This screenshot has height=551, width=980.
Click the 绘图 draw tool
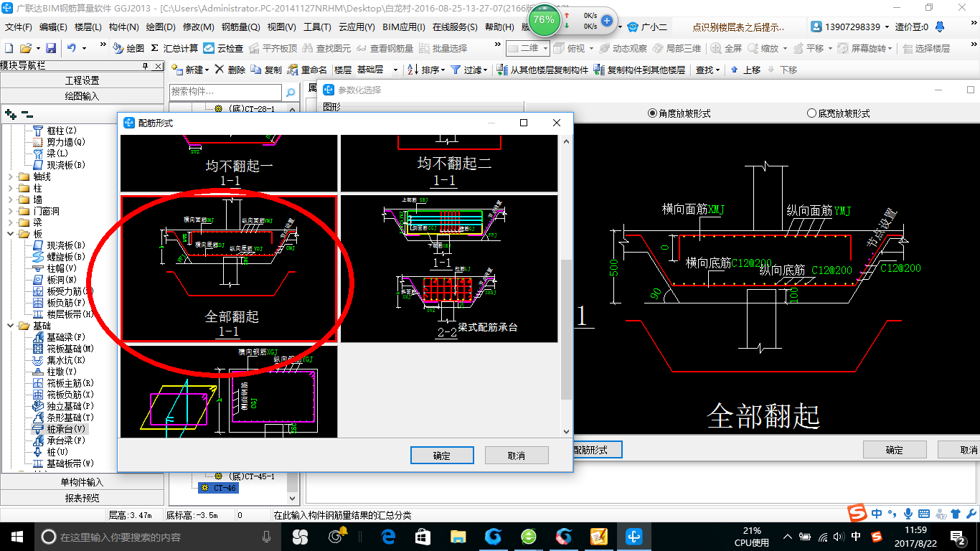click(128, 48)
